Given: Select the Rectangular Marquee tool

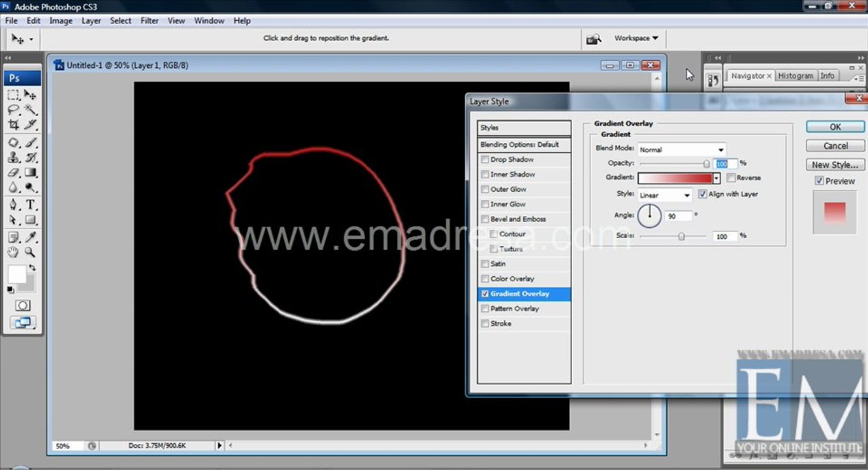Looking at the screenshot, I should coord(14,95).
